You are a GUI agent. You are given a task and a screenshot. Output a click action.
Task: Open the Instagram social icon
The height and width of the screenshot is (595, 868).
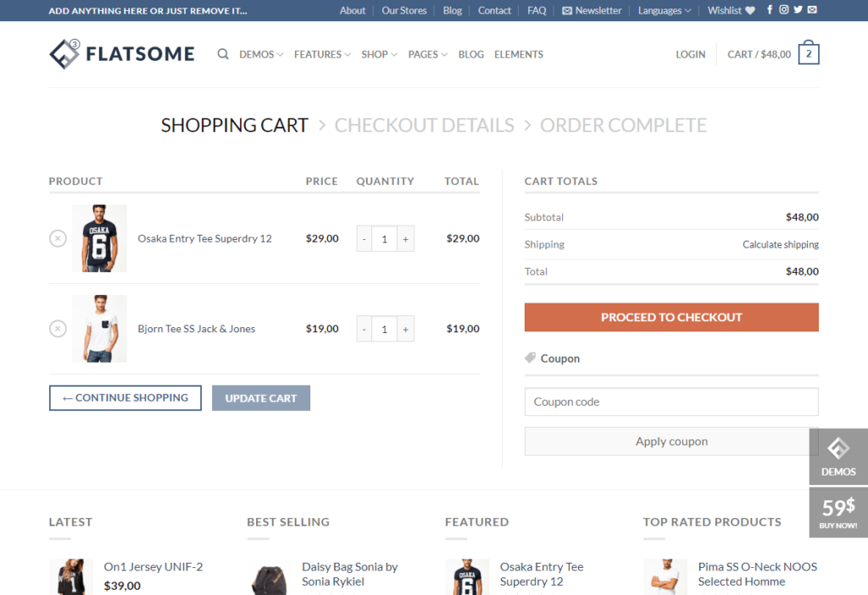point(784,10)
